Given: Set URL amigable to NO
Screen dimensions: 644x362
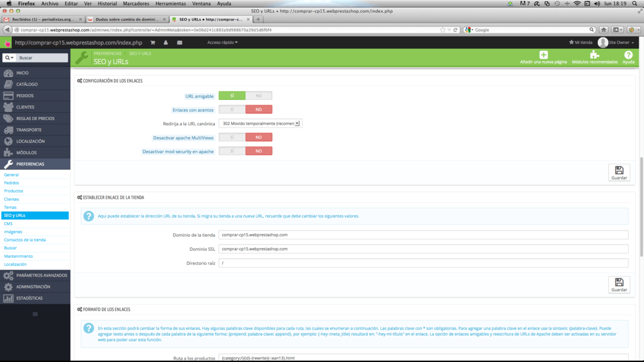Looking at the screenshot, I should (x=259, y=96).
